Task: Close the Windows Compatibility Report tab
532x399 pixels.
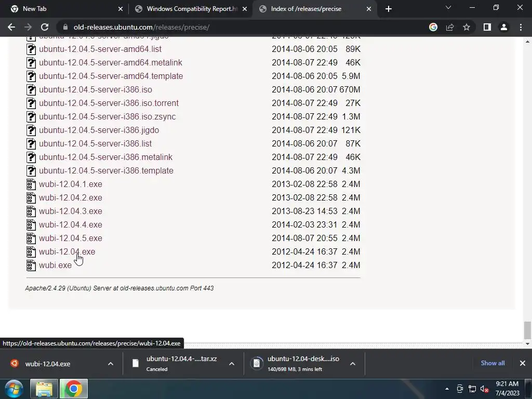Action: pos(245,9)
